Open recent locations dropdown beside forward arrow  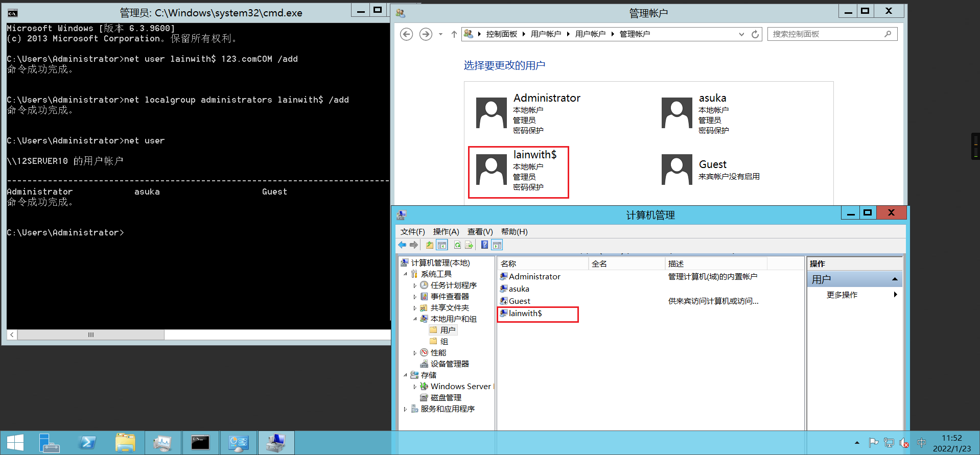click(x=440, y=34)
